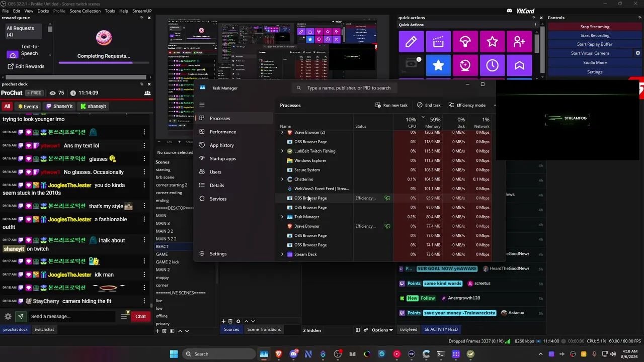Viewport: 644px width, 362px height.
Task: Switch to the Scene Transitions tab
Action: [264, 329]
